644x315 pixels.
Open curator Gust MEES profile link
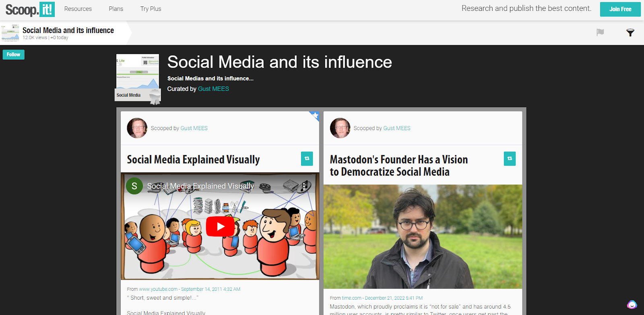(213, 89)
